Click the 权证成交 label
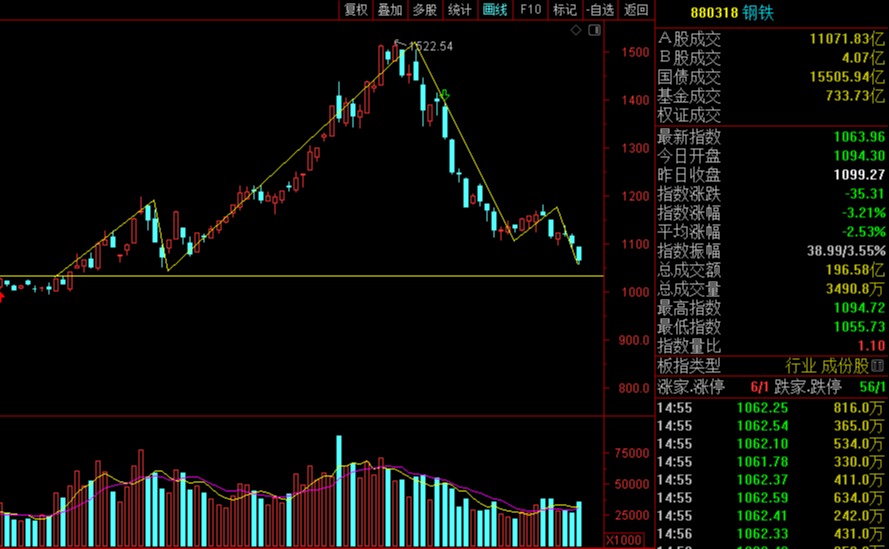 pyautogui.click(x=689, y=115)
